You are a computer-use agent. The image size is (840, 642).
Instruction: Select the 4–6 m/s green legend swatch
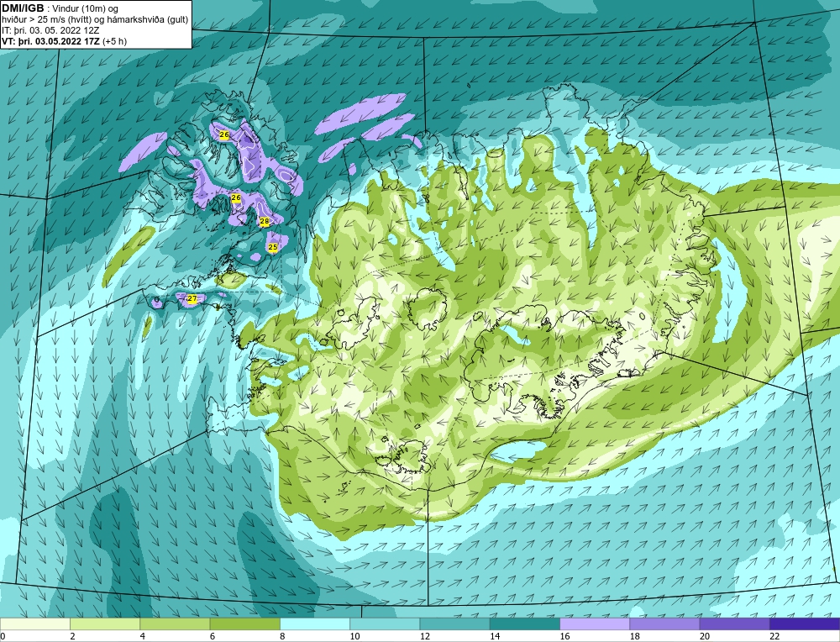pyautogui.click(x=176, y=624)
